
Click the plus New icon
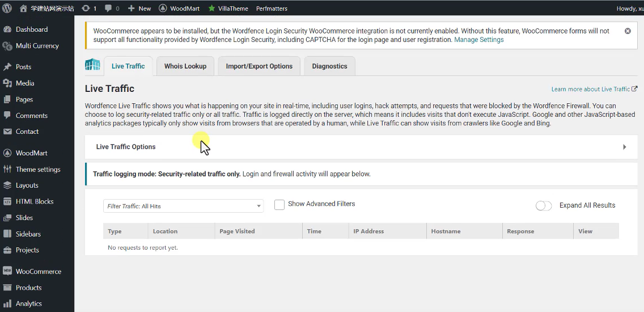tap(131, 8)
